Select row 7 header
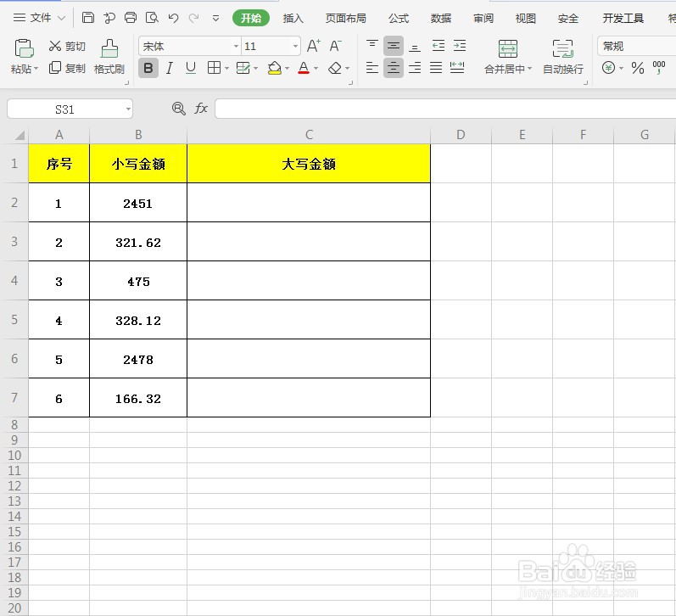Viewport: 676px width, 616px height. point(14,397)
